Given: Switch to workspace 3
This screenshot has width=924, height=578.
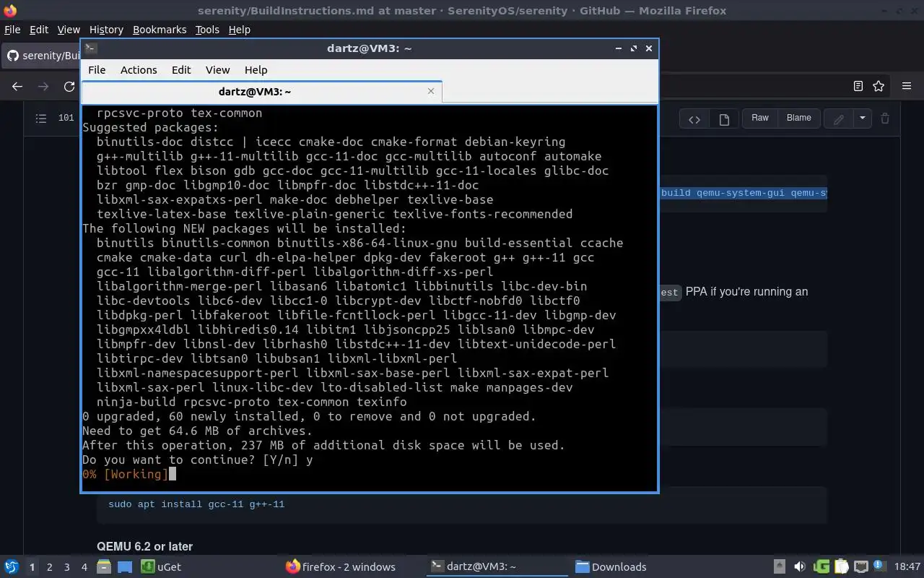Looking at the screenshot, I should (66, 567).
